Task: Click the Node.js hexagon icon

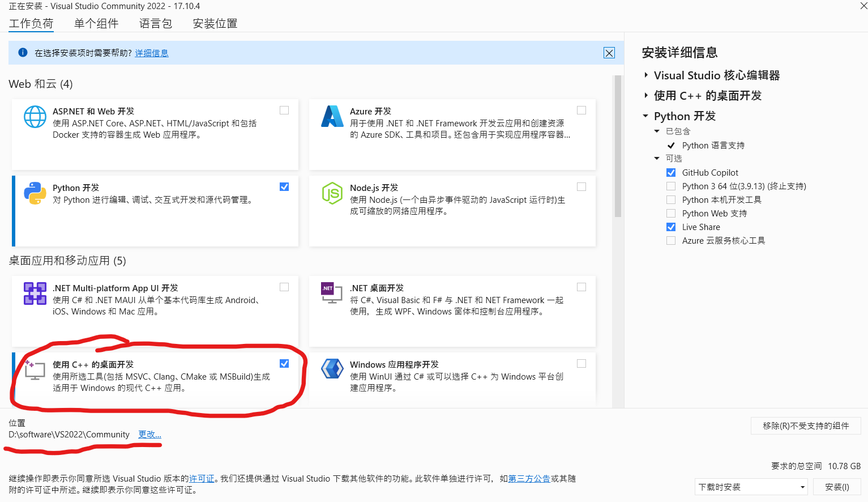Action: 332,193
